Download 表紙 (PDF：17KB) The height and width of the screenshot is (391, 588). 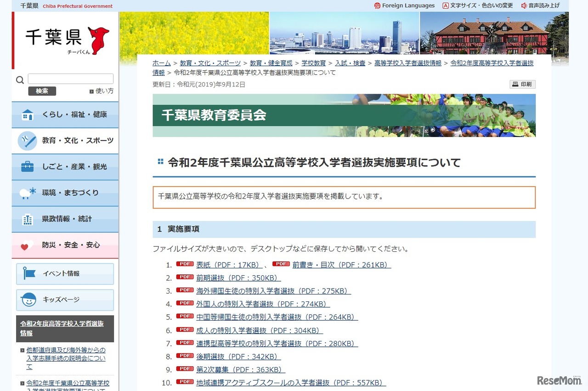[229, 265]
